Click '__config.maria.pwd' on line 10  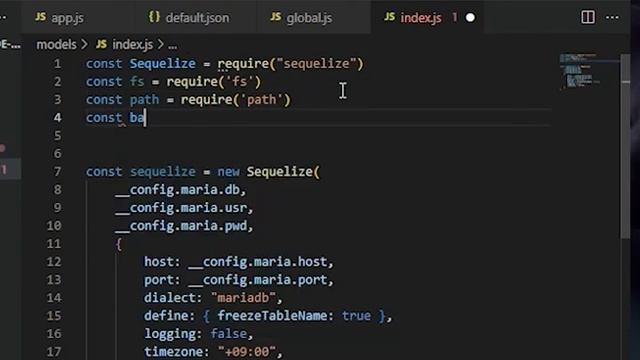click(181, 226)
